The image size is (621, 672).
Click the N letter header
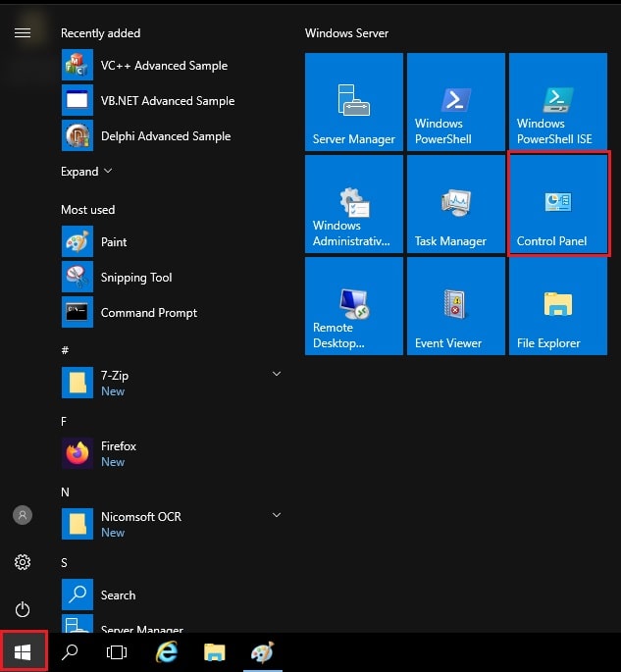tap(65, 492)
